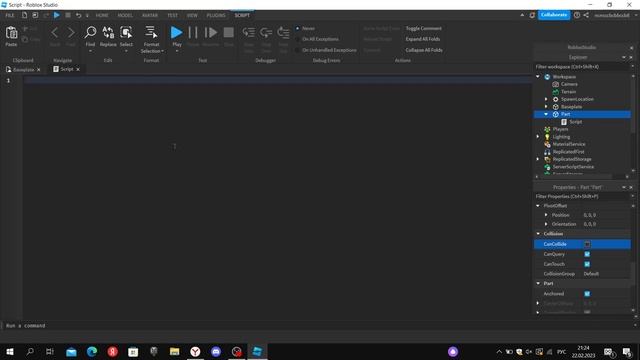Click the share icon near Collaborate
The width and height of the screenshot is (640, 360).
click(x=586, y=15)
